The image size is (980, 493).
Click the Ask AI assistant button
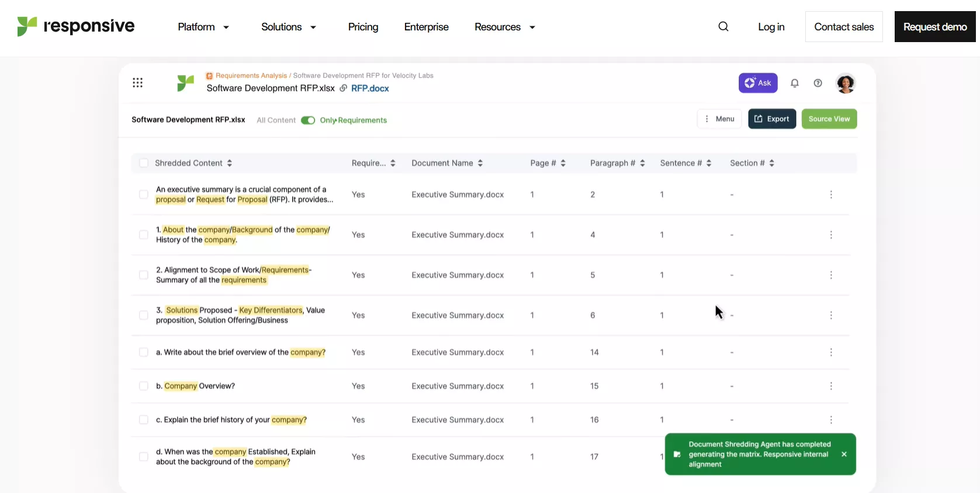(757, 83)
